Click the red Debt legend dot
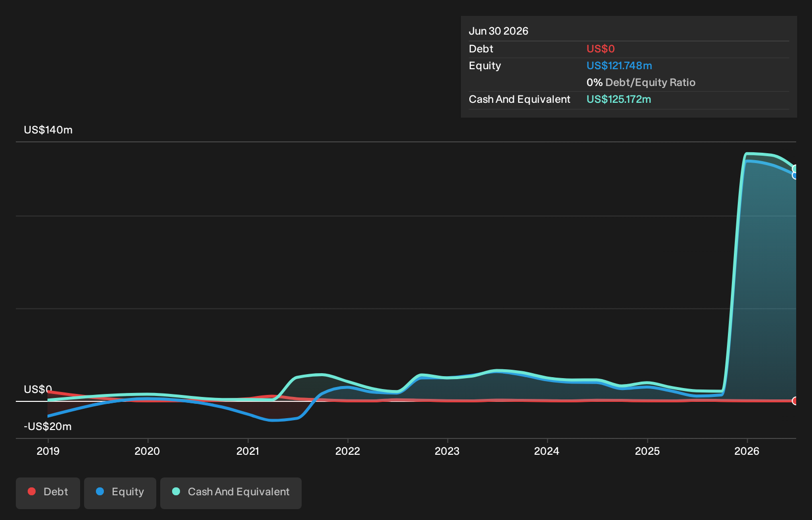 (32, 491)
